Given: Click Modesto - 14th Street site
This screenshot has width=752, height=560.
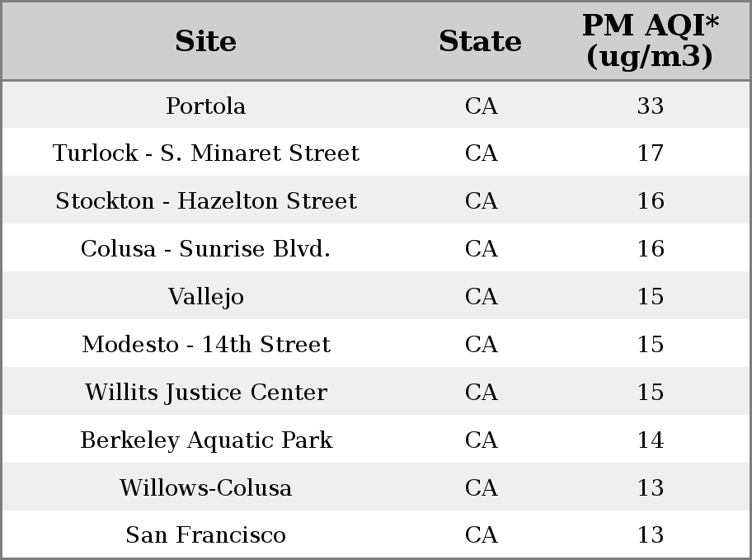Looking at the screenshot, I should 206,344.
